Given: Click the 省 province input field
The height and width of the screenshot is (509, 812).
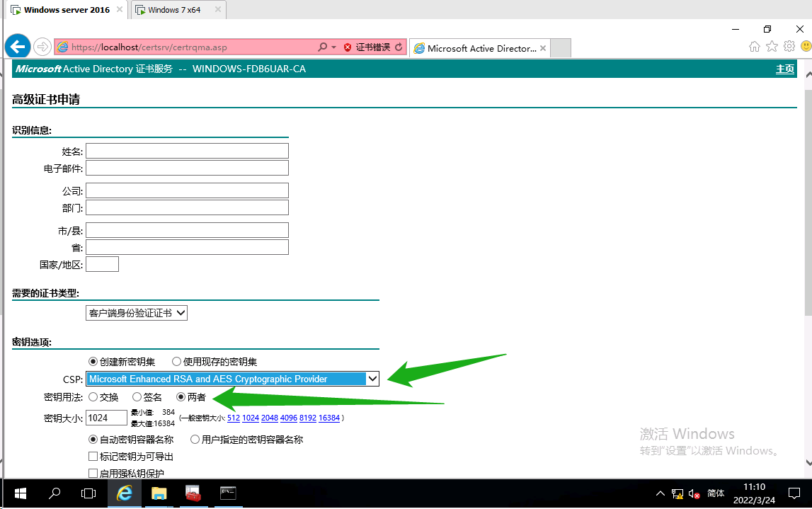Looking at the screenshot, I should pos(187,247).
